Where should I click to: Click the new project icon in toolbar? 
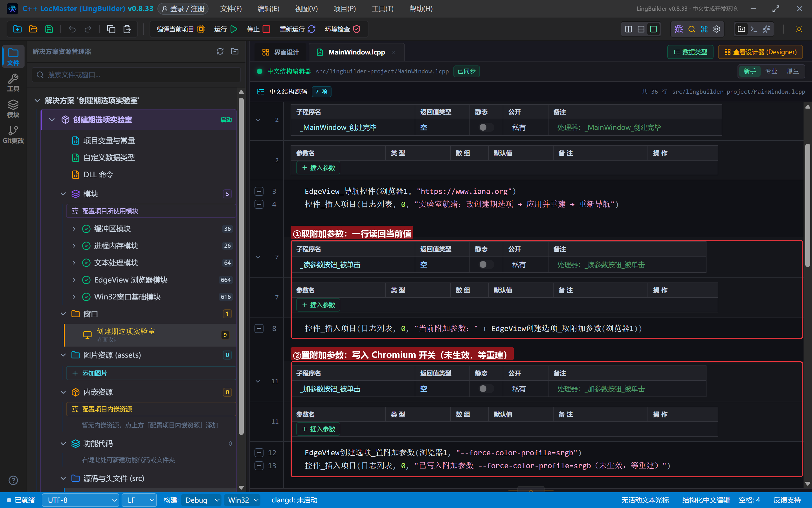(17, 29)
